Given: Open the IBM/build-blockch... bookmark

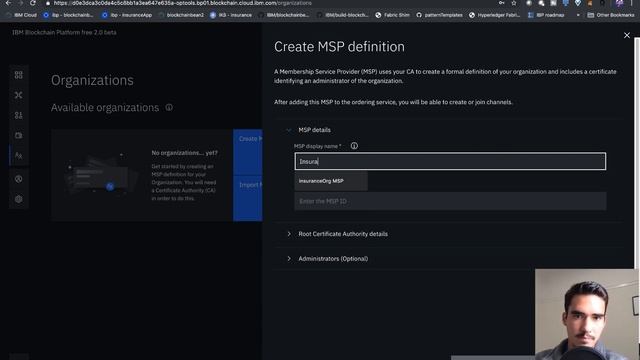Looking at the screenshot, I should 343,15.
